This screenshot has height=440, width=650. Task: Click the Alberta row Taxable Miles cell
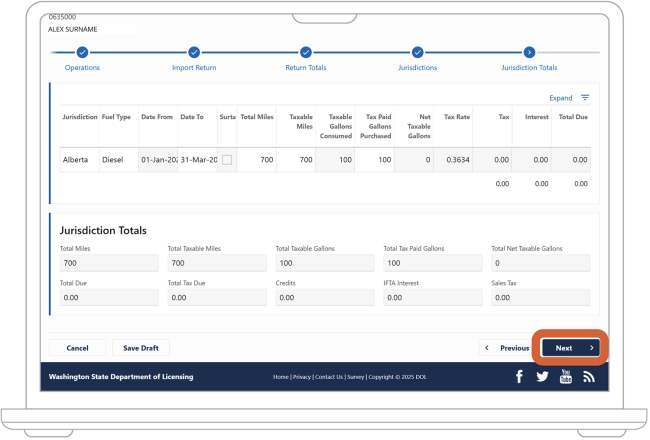[296, 160]
